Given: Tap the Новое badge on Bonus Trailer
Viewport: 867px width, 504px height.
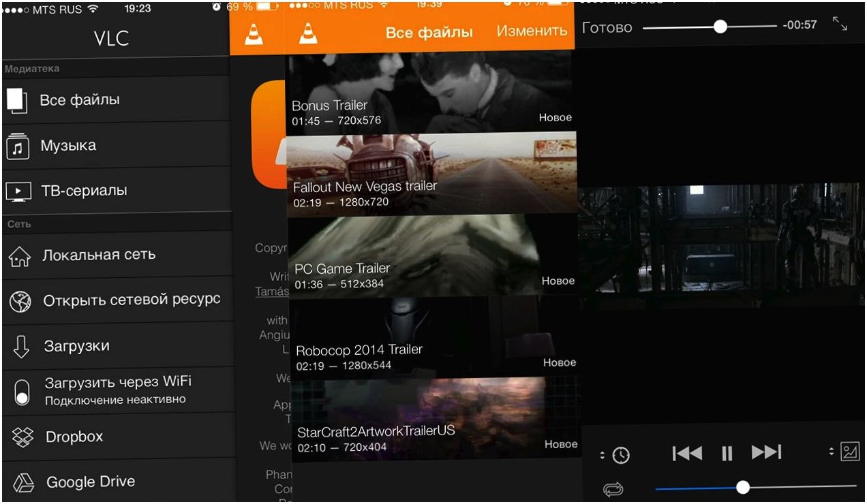Looking at the screenshot, I should coord(555,117).
